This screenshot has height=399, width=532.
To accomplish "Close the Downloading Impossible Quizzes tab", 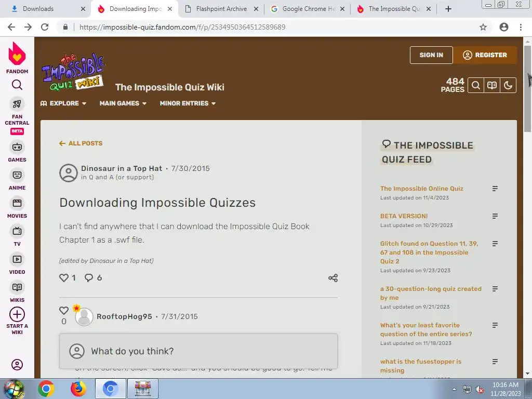I will tap(170, 9).
